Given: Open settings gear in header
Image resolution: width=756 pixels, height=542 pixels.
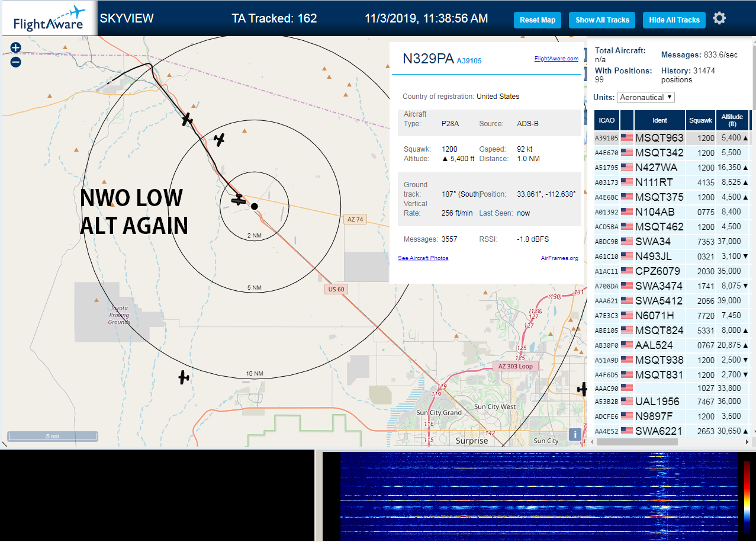Looking at the screenshot, I should pos(719,18).
